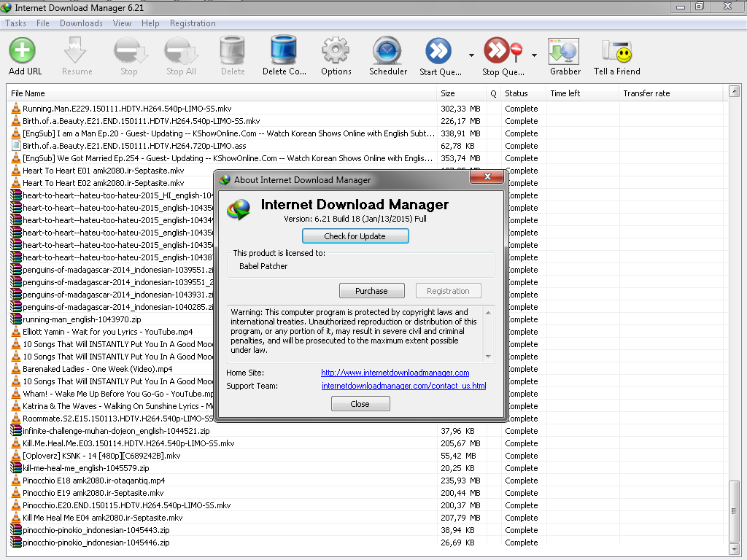Click the Delete trash can icon
The width and height of the screenshot is (747, 560).
click(232, 50)
